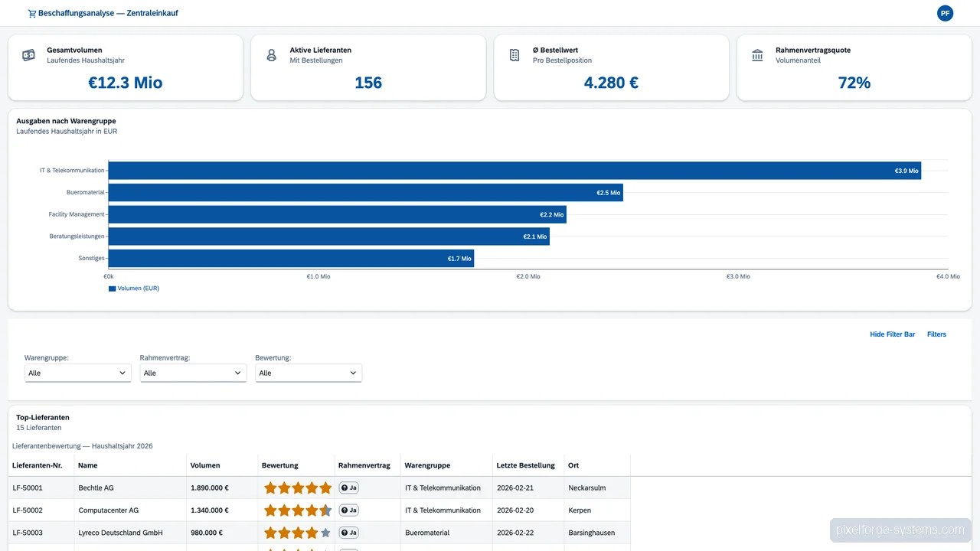Image resolution: width=980 pixels, height=551 pixels.
Task: Toggle the fifth star for Computacenter AG
Action: tap(325, 510)
